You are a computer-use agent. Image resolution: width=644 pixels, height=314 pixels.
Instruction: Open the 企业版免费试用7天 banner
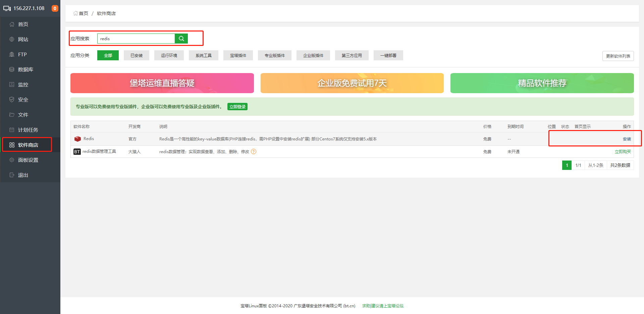pyautogui.click(x=352, y=83)
